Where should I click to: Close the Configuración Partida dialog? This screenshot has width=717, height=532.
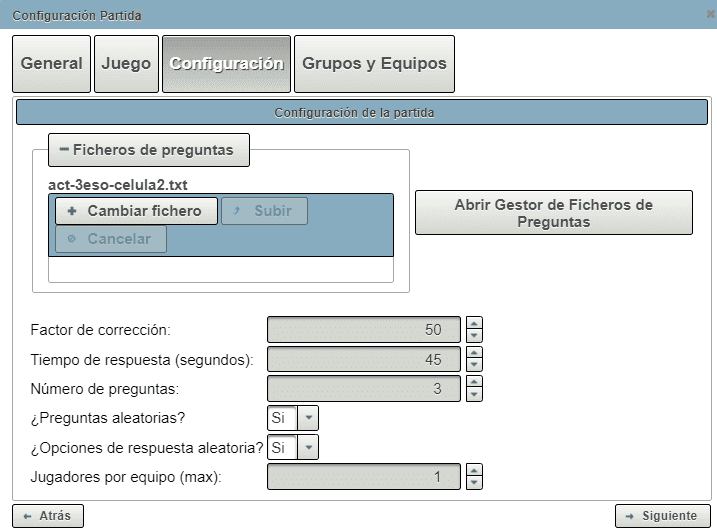coord(709,15)
